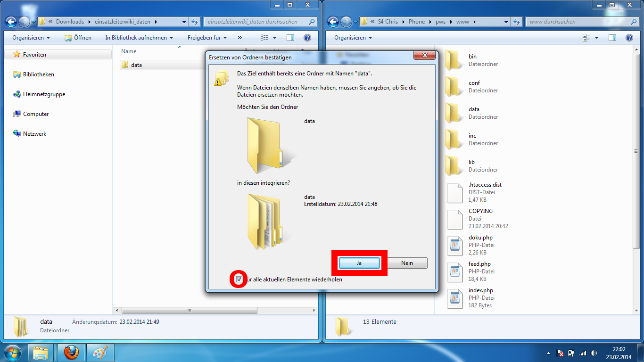This screenshot has width=644, height=362.
Task: Toggle the preview pane icon in right window
Action: (612, 38)
